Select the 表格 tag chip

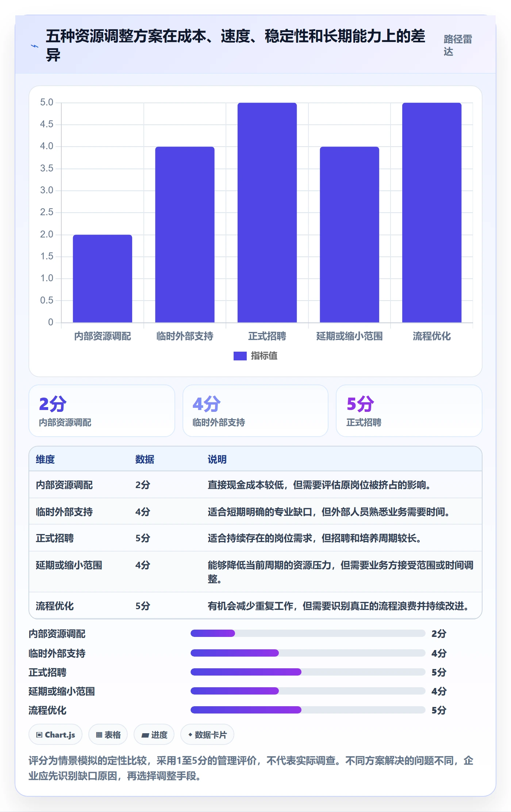[x=108, y=735]
